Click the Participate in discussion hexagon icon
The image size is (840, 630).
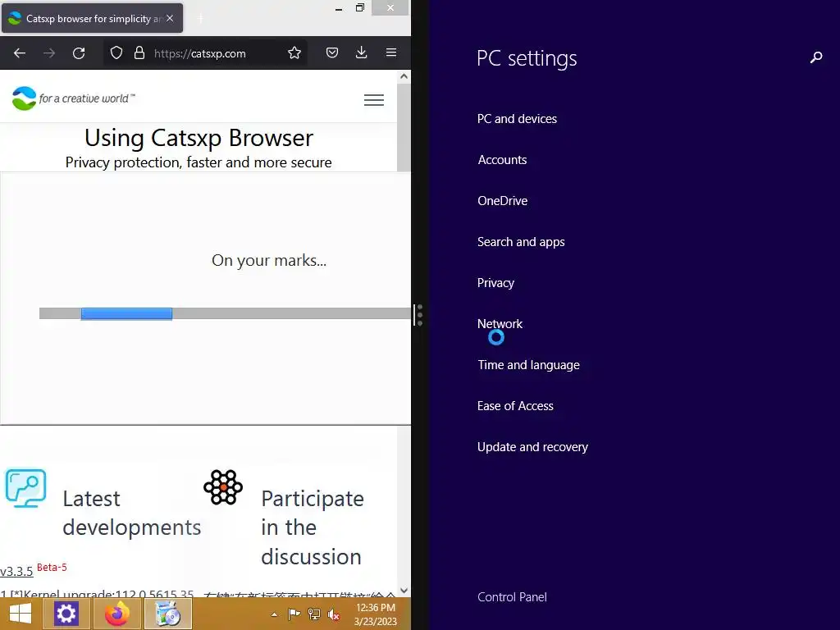[x=223, y=487]
